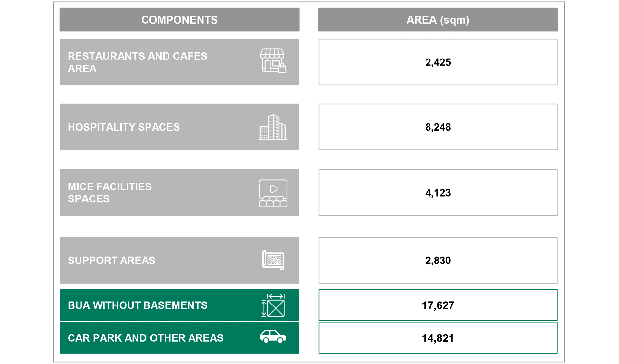Select the Restaurants and Cafes Area label
619x364 pixels.
pyautogui.click(x=137, y=62)
